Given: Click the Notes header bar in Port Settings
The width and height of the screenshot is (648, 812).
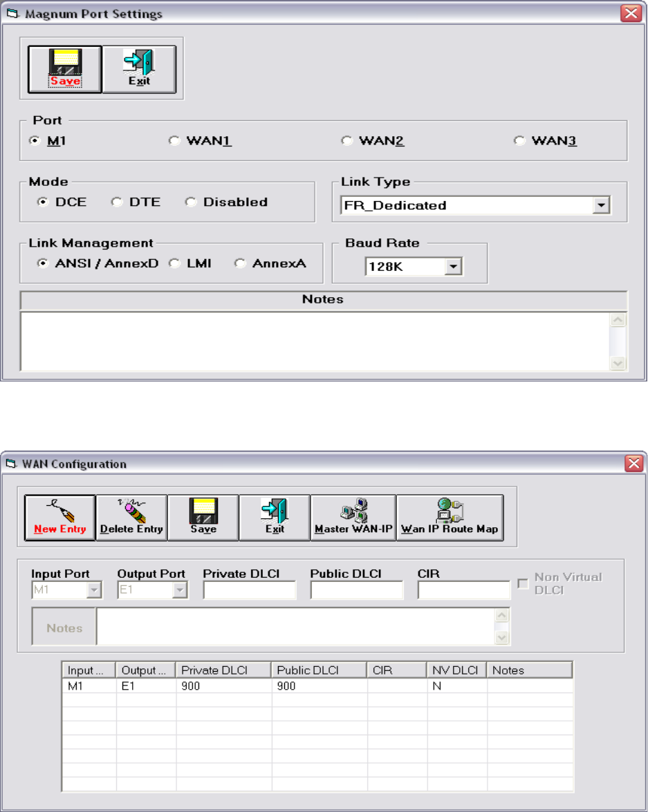Looking at the screenshot, I should [x=324, y=300].
